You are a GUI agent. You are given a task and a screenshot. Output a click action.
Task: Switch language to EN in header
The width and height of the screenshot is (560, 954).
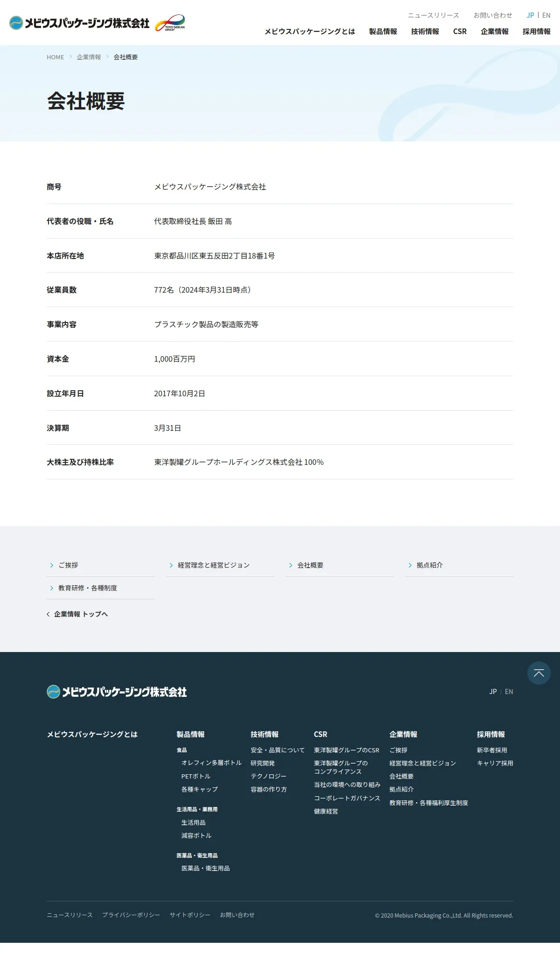click(x=546, y=15)
